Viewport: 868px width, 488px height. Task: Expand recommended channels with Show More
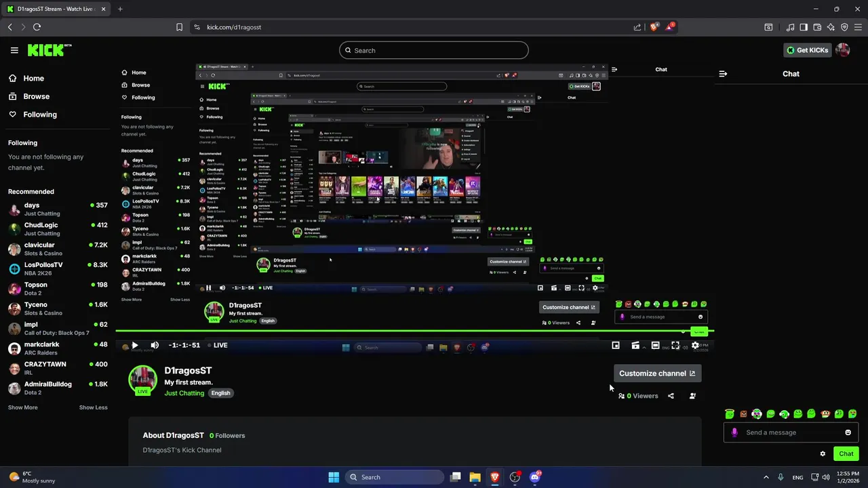point(23,407)
